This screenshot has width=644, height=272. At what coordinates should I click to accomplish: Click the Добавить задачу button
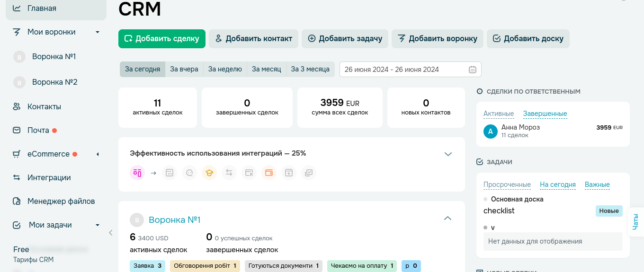[345, 39]
